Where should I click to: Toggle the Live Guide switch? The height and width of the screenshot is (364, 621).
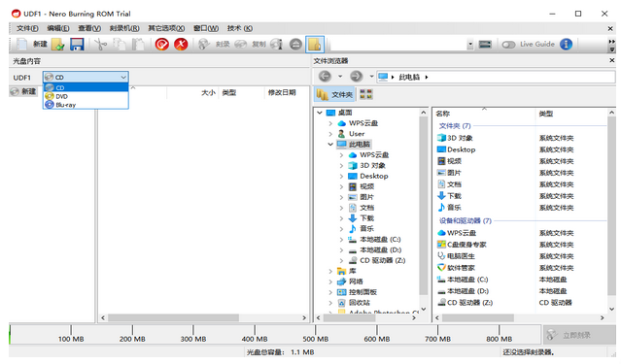(x=508, y=45)
